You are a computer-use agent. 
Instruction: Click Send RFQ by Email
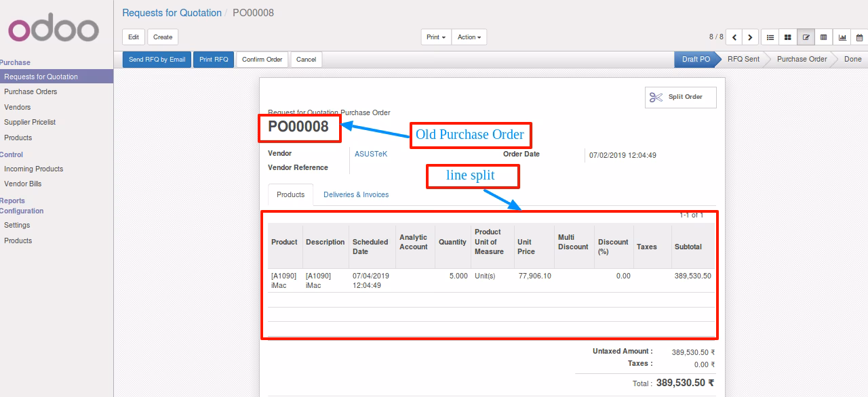(157, 60)
